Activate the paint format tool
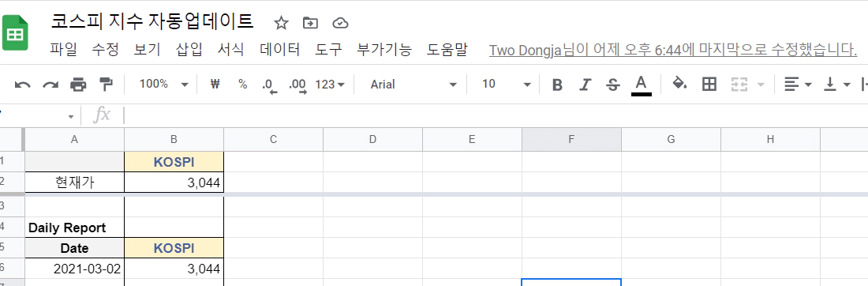This screenshot has width=868, height=286. tap(106, 85)
